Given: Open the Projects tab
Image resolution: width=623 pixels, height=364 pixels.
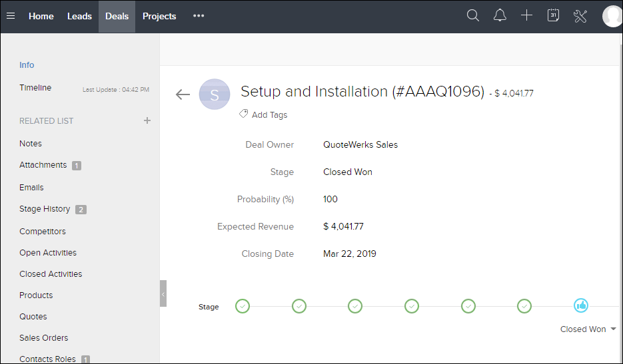Looking at the screenshot, I should [x=159, y=16].
